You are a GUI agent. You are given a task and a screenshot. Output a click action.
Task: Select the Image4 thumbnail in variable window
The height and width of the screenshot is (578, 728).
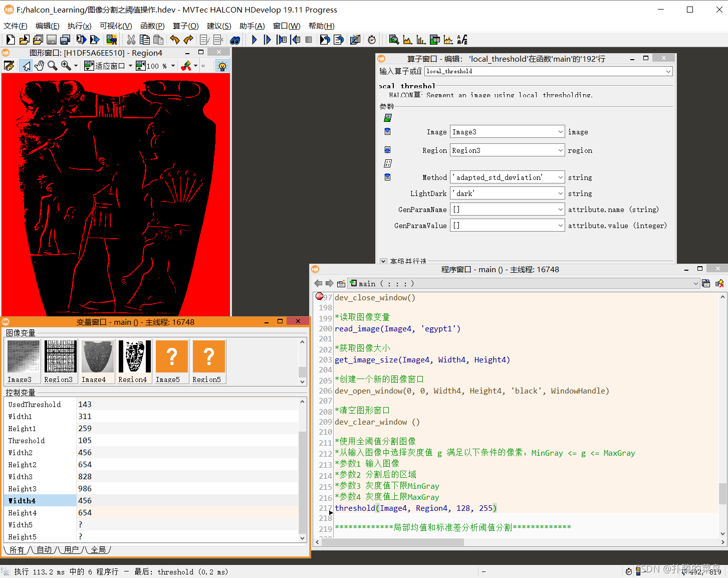(97, 361)
